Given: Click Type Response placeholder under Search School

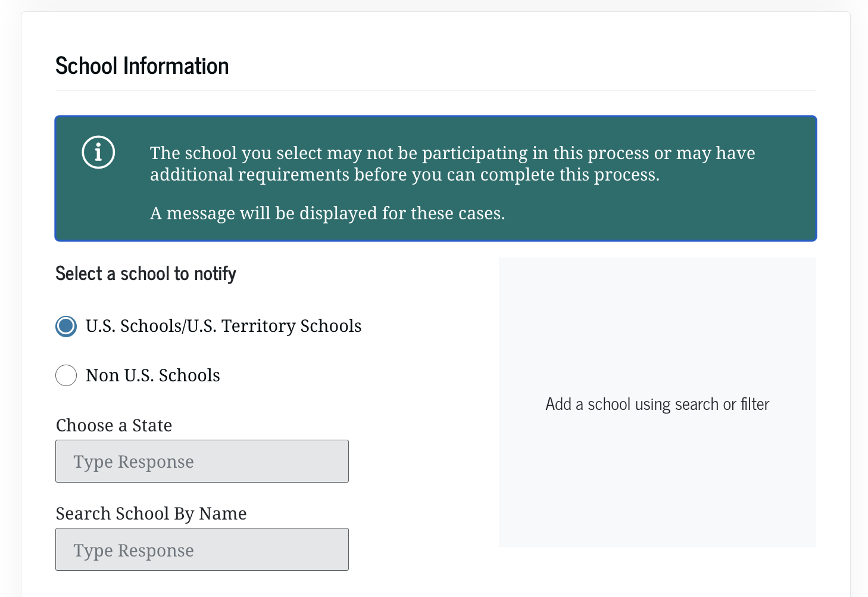Looking at the screenshot, I should pyautogui.click(x=134, y=551).
